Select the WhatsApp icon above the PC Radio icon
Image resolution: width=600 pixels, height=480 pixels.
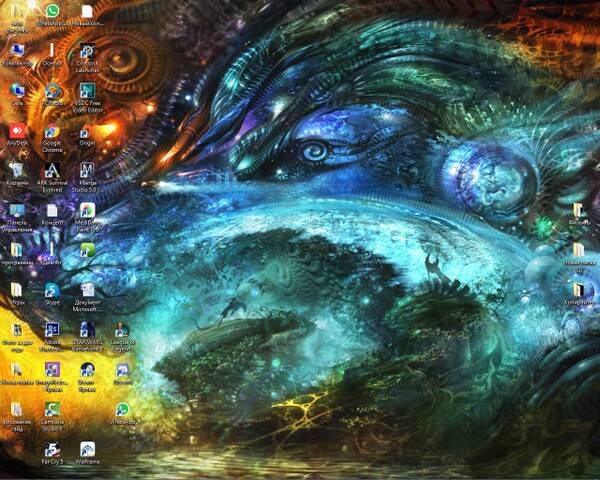[x=52, y=11]
